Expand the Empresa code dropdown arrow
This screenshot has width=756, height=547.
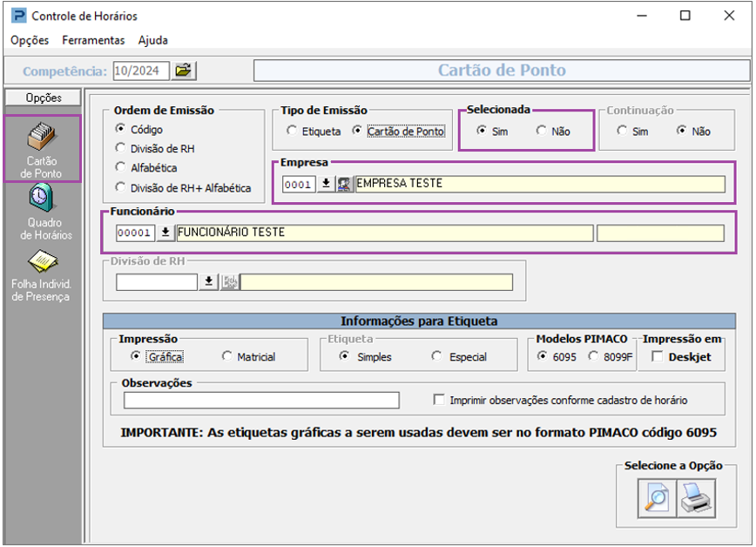pos(326,184)
